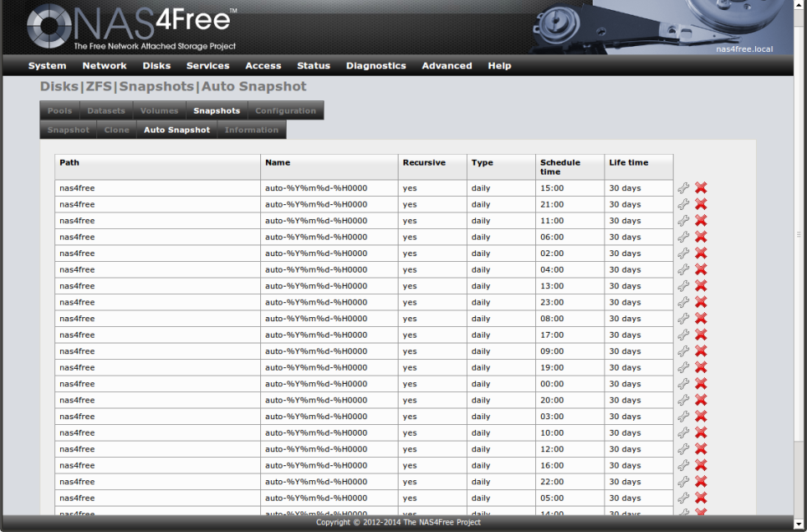
Task: Edit the 11:00 daily snapshot schedule
Action: coord(683,220)
